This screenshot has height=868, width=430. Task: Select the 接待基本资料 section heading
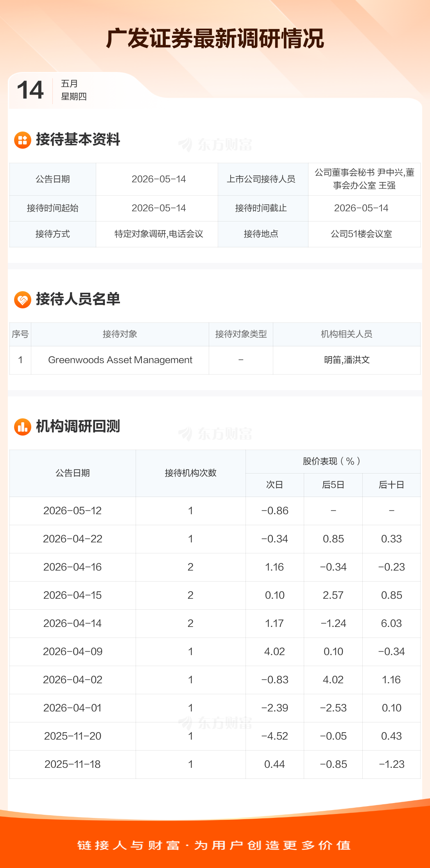pyautogui.click(x=78, y=140)
